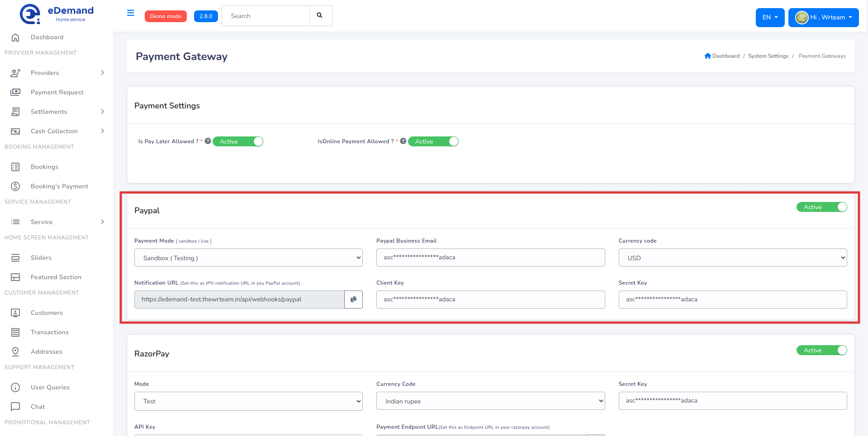Copy the PayPal notification URL

[353, 300]
